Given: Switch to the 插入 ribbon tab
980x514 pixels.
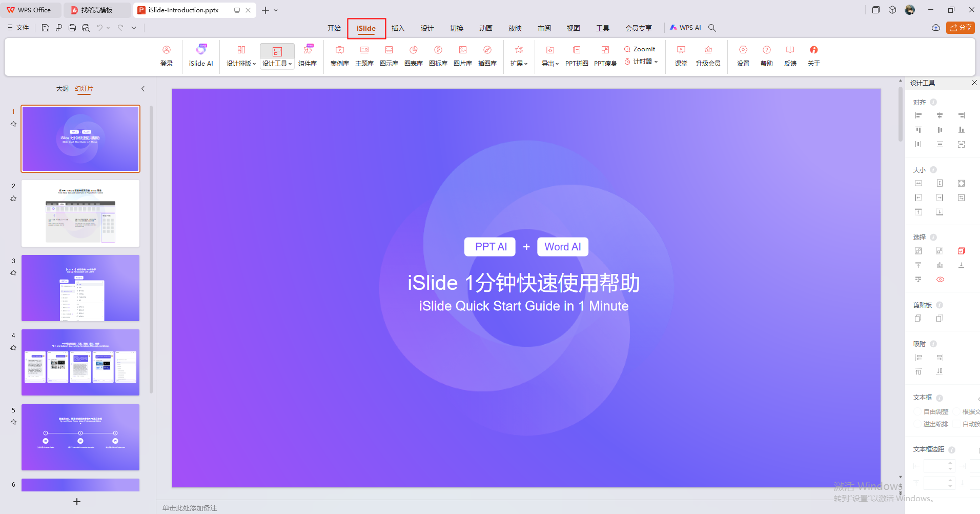Looking at the screenshot, I should (x=398, y=28).
